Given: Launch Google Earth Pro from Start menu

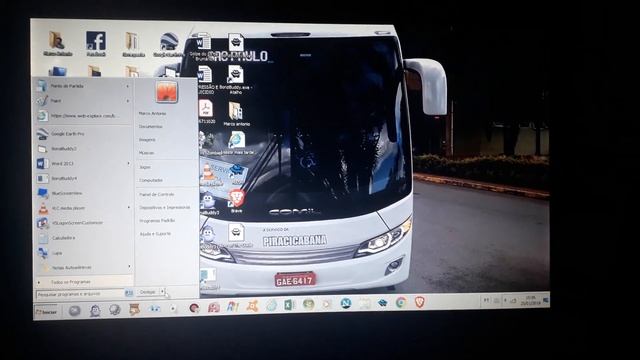Looking at the screenshot, I should (83, 134).
